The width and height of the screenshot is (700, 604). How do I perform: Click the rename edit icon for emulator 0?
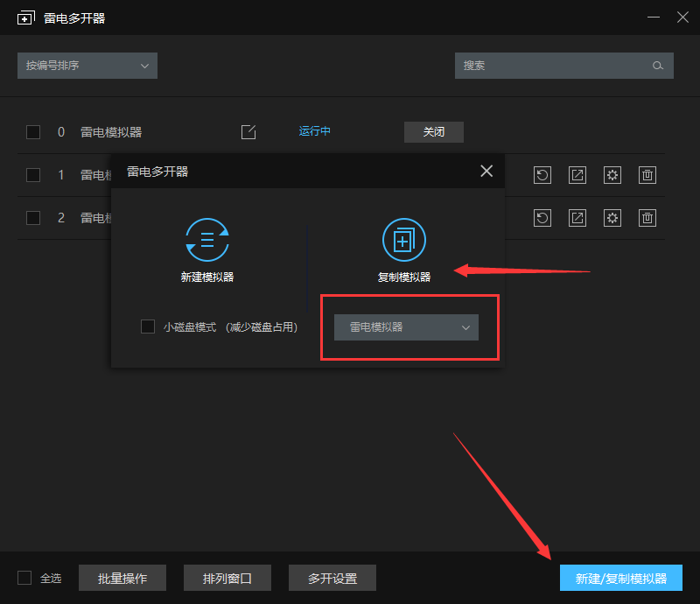pos(248,132)
